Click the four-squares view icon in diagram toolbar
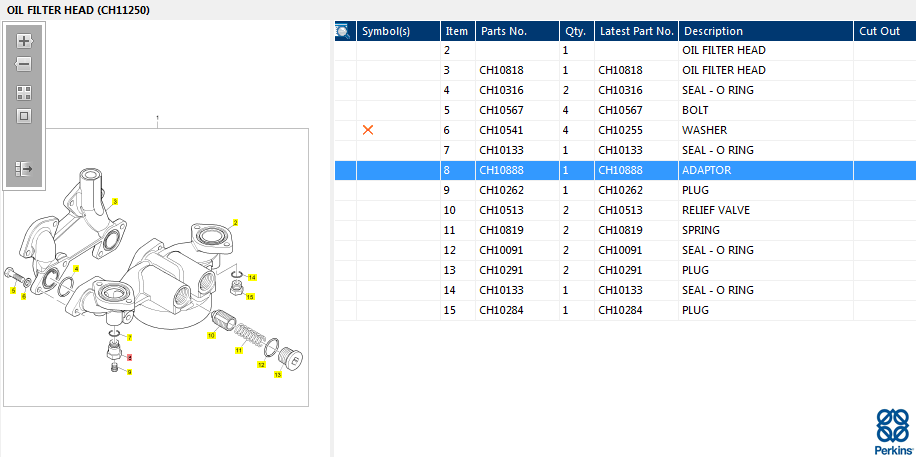Viewport: 916px width, 457px height. click(23, 92)
